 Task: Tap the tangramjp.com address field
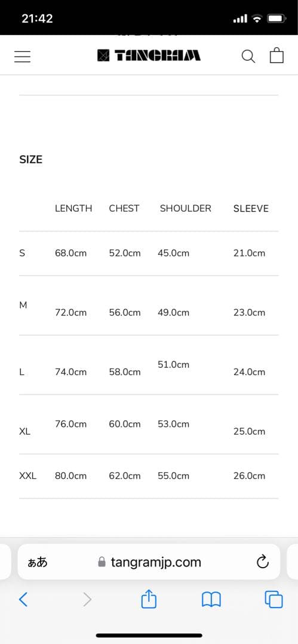pos(149,562)
